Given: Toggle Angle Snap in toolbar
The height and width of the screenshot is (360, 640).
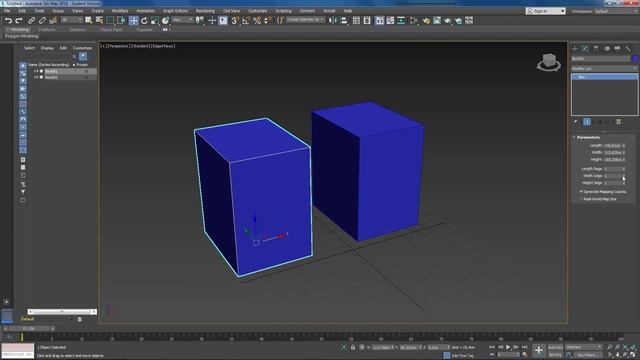Looking at the screenshot, I should 246,20.
